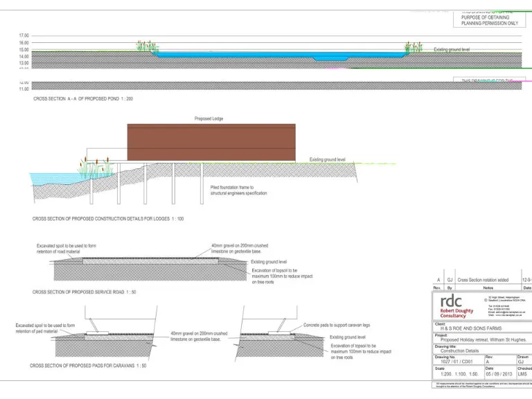Viewport: 532px width, 399px height.
Task: Click the right reed plants on pond section
Action: (x=413, y=47)
